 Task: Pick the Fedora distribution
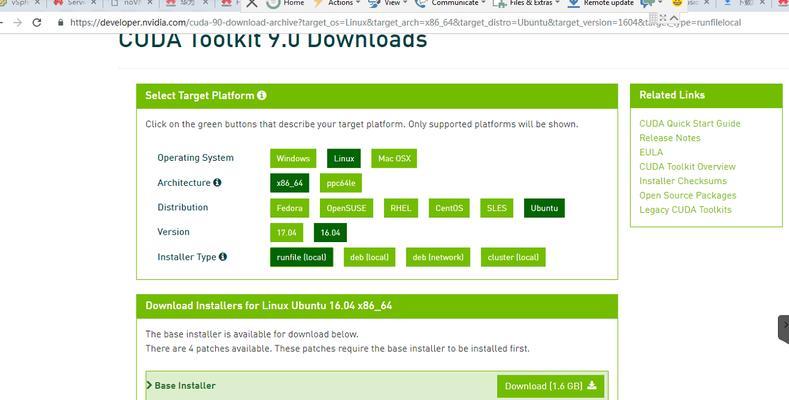tap(289, 208)
